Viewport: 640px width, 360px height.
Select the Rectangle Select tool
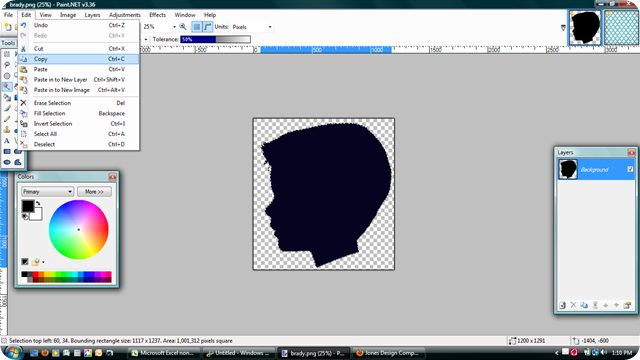(x=7, y=54)
